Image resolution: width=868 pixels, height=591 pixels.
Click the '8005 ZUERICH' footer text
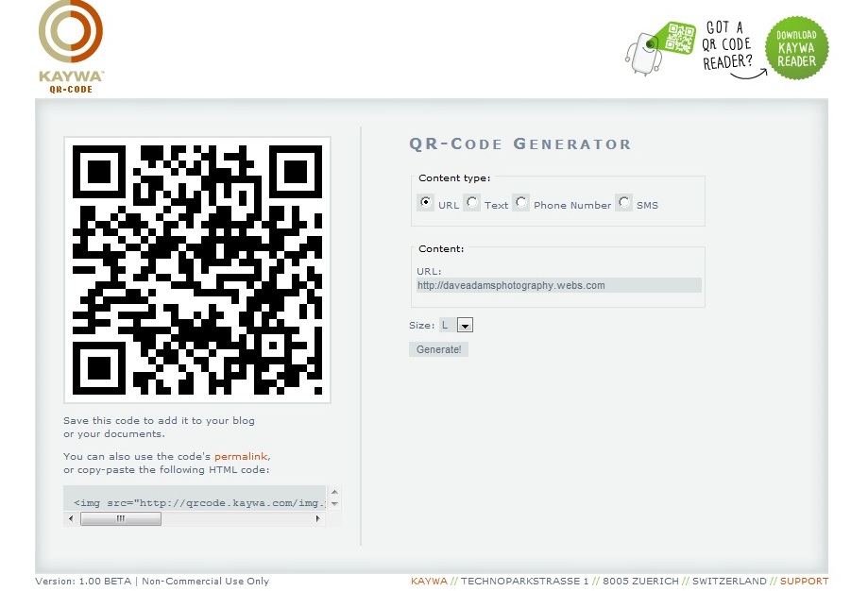point(640,581)
